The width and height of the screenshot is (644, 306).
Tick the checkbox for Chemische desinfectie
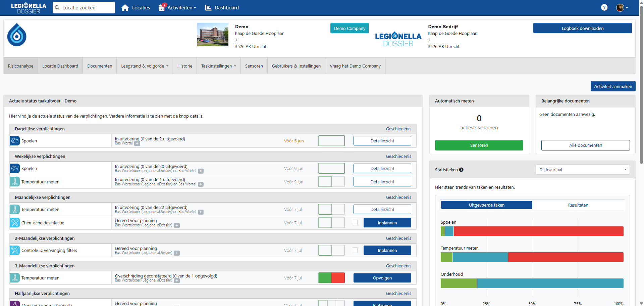[x=355, y=223]
